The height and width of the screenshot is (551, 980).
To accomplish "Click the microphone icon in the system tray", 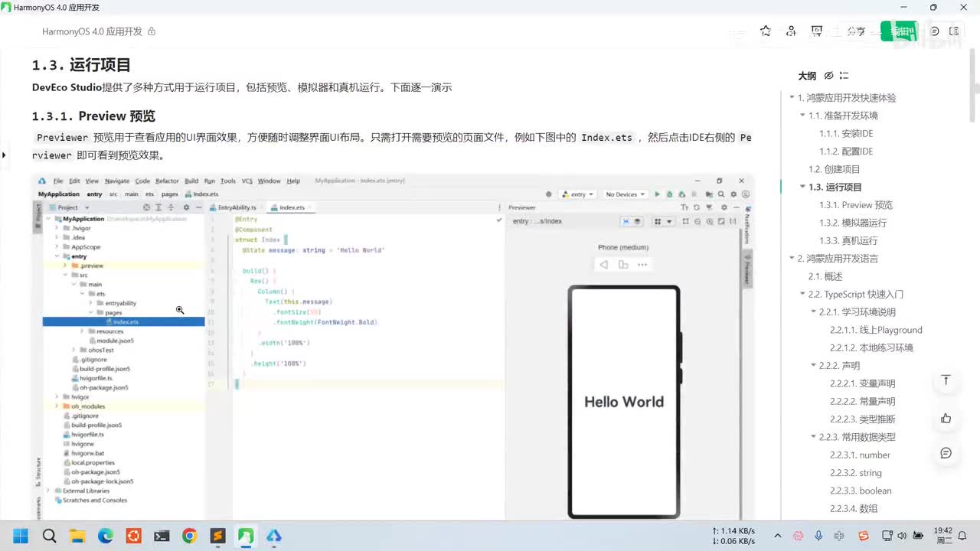I will coord(818,536).
